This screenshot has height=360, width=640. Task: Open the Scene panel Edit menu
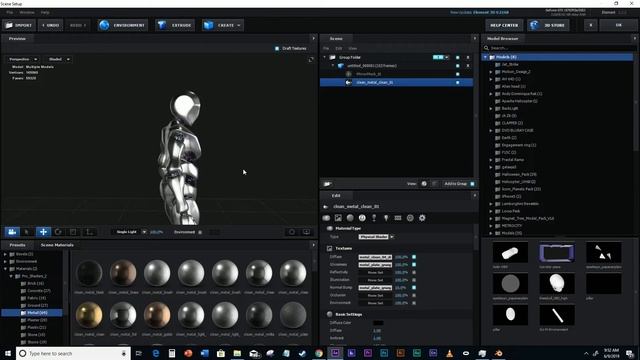coord(338,48)
